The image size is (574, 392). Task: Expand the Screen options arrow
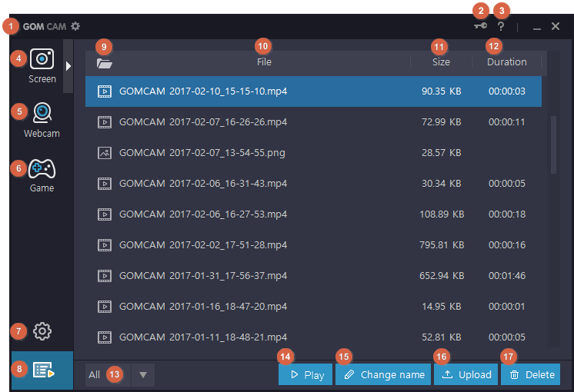[x=68, y=66]
